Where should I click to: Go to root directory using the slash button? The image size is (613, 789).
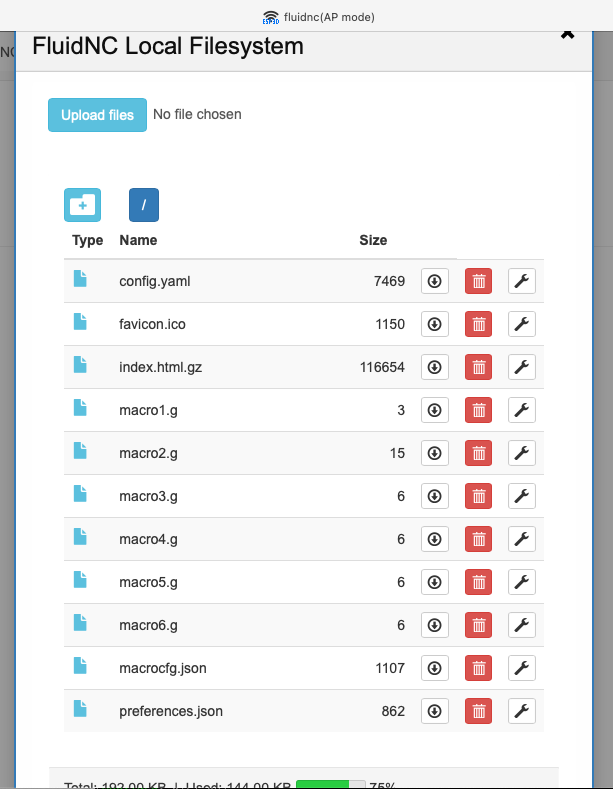[144, 205]
